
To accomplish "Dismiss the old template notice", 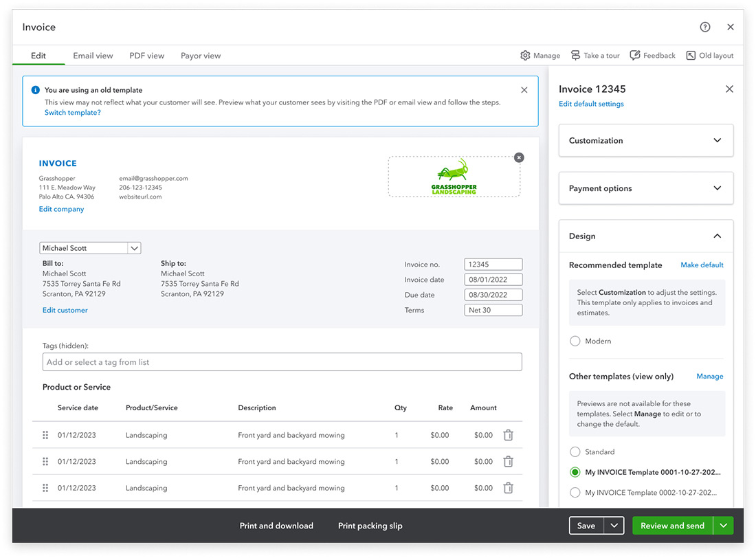I will coord(524,90).
